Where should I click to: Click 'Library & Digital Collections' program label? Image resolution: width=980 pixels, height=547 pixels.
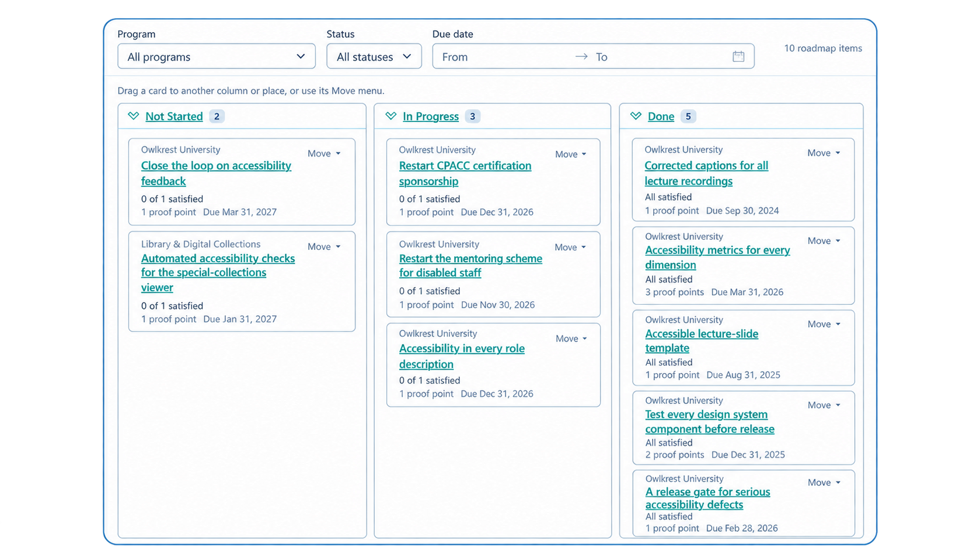click(x=201, y=244)
